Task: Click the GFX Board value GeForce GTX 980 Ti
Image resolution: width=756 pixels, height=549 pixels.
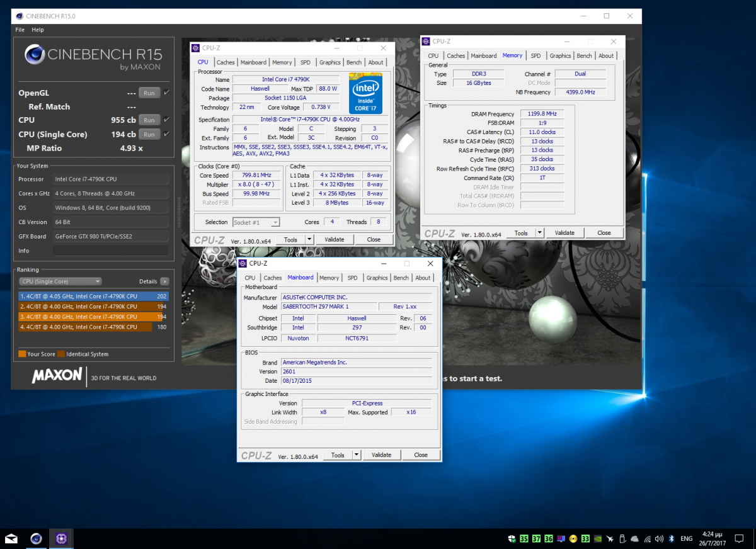Action: [110, 236]
